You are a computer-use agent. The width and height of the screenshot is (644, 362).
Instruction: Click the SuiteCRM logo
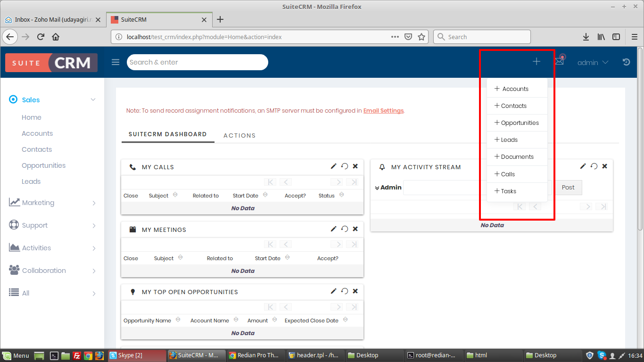[x=51, y=63]
